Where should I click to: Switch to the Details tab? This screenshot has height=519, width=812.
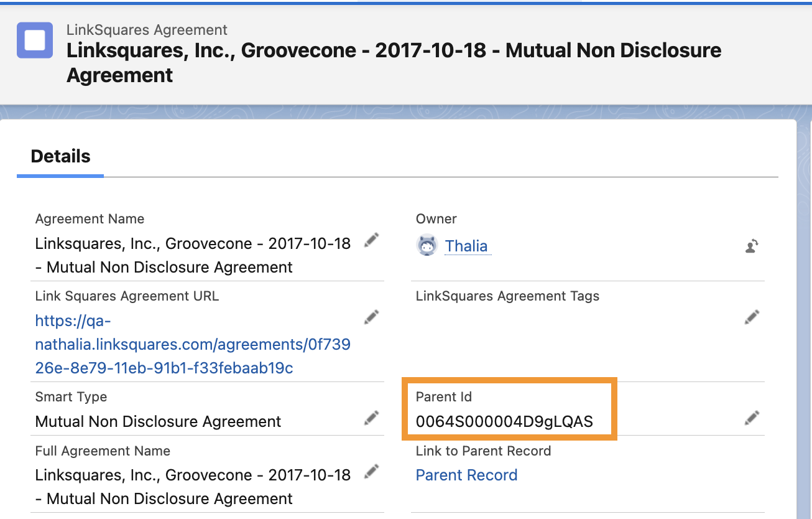click(60, 156)
